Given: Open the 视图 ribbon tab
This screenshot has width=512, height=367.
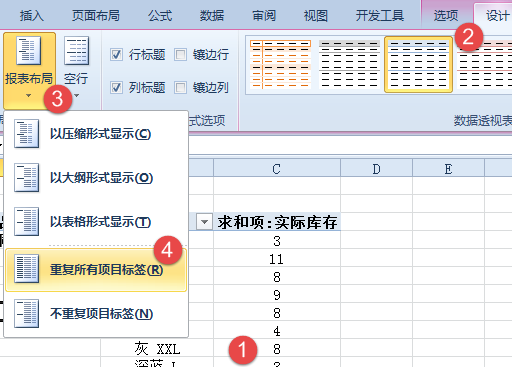Looking at the screenshot, I should click(x=315, y=16).
